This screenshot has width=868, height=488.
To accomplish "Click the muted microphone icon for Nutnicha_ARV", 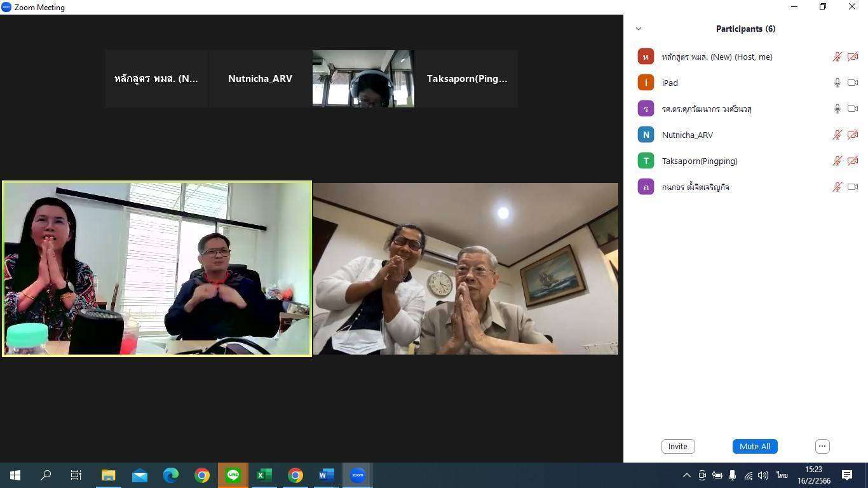I will click(837, 135).
